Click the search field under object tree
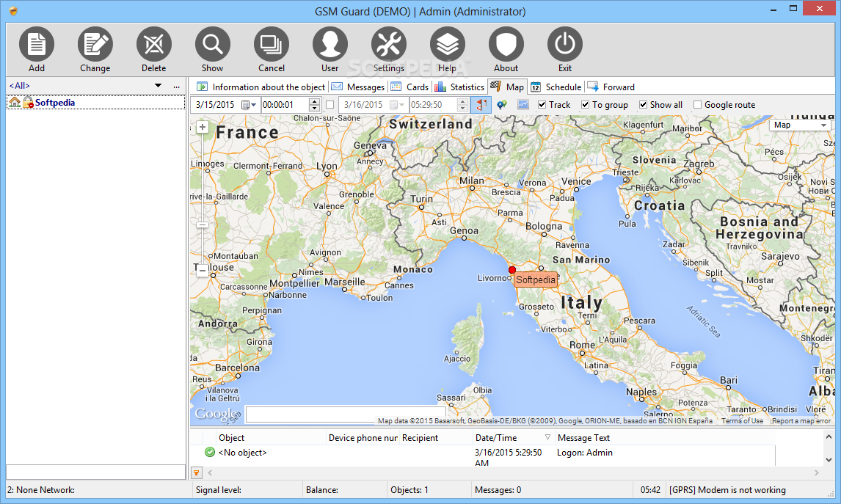 (x=95, y=472)
